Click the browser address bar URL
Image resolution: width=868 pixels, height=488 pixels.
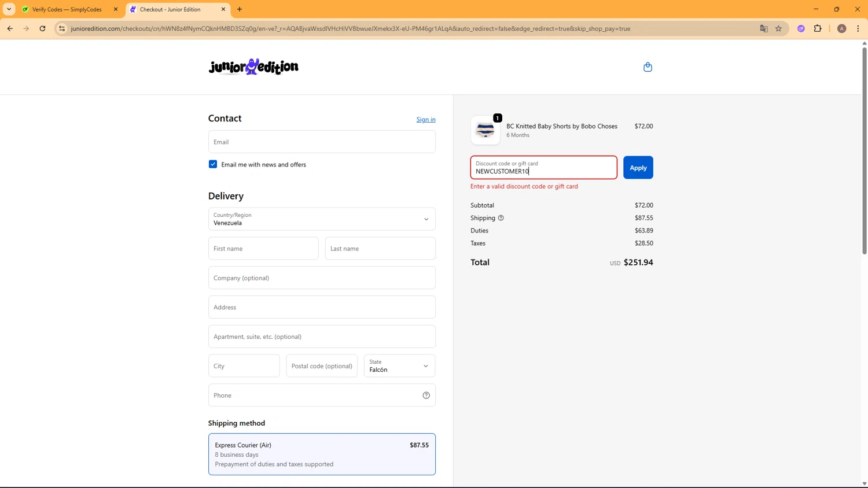(351, 28)
